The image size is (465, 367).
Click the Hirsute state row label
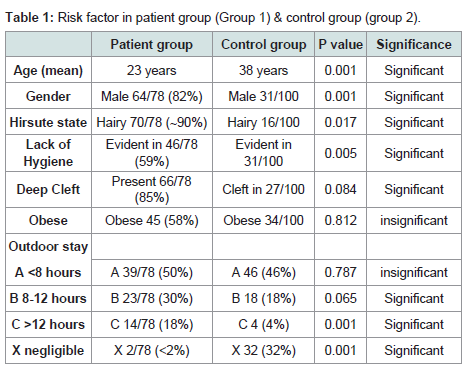(48, 122)
